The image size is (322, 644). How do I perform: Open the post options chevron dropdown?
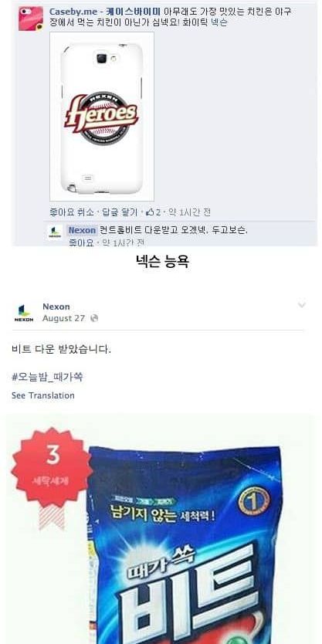302,305
